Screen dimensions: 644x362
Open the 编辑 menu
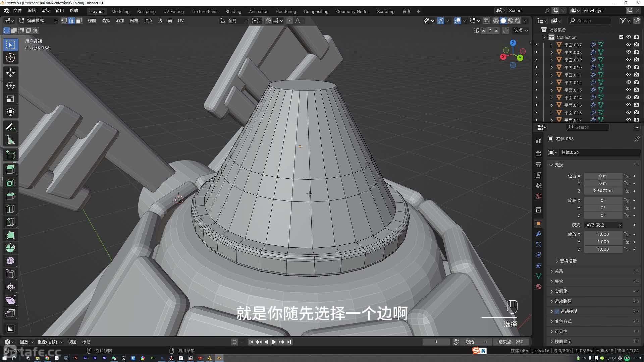point(32,11)
